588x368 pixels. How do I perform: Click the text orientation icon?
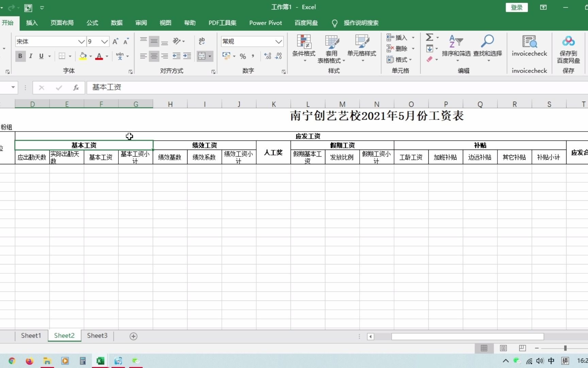click(177, 42)
